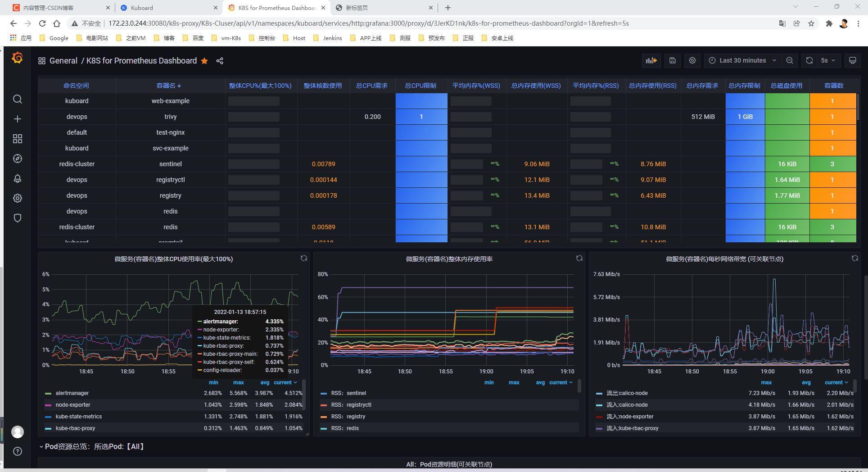This screenshot has width=868, height=472.
Task: Toggle kube-state-metrics series in CPU legend
Action: point(79,417)
